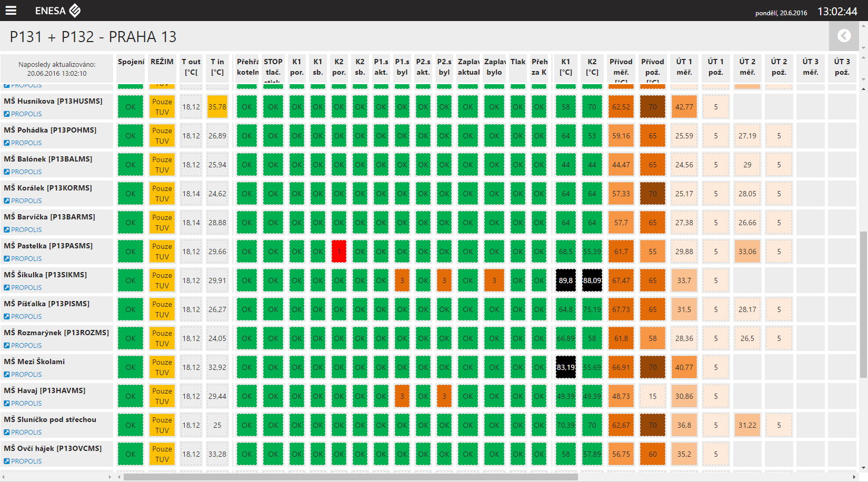Click yellow T in value 35,78 for MŠ Husníkova

(x=217, y=107)
